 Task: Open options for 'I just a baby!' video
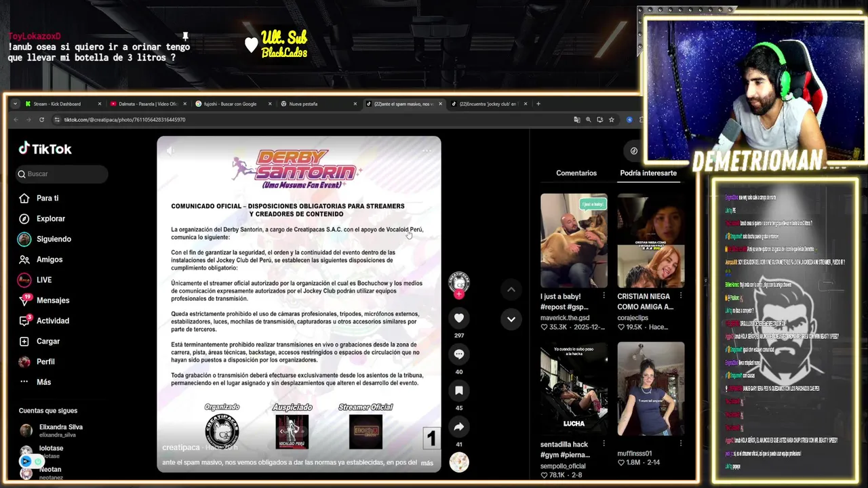click(x=604, y=296)
